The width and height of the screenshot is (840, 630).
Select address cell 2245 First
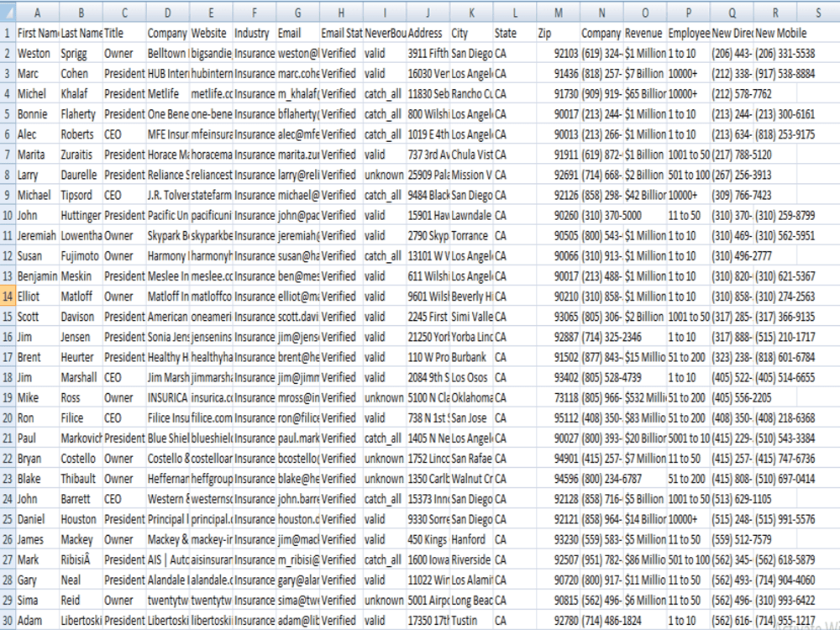pyautogui.click(x=428, y=317)
